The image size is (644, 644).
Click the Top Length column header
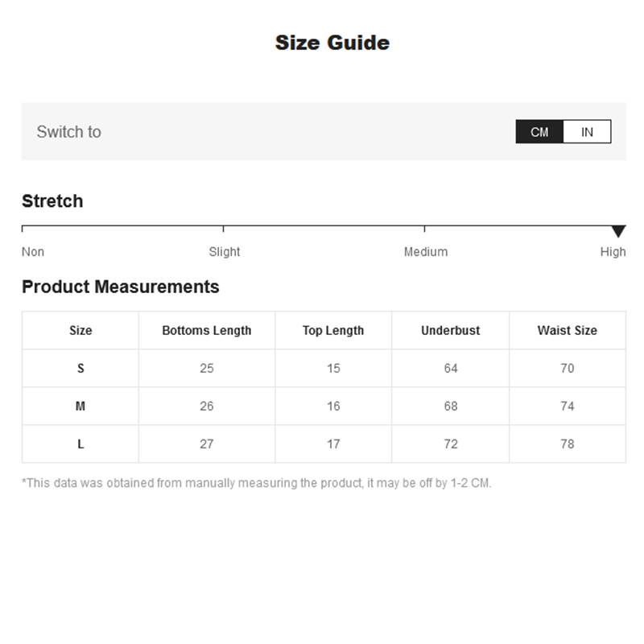point(333,331)
